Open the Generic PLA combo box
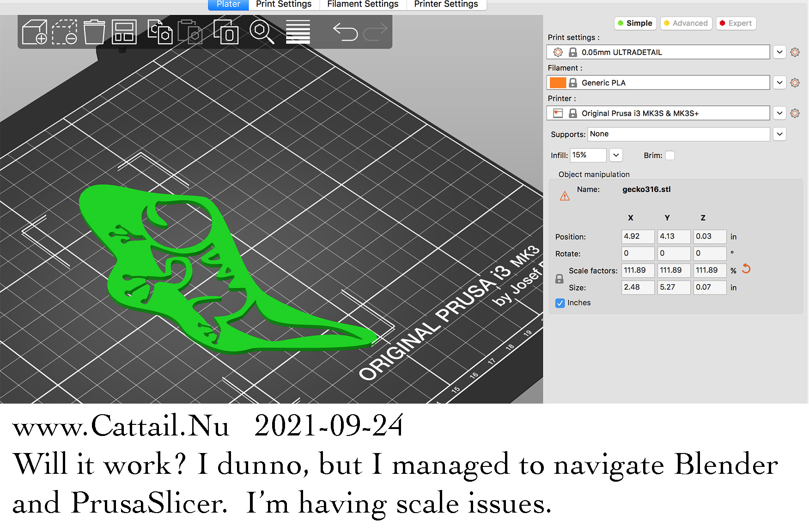The image size is (809, 532). point(658,83)
